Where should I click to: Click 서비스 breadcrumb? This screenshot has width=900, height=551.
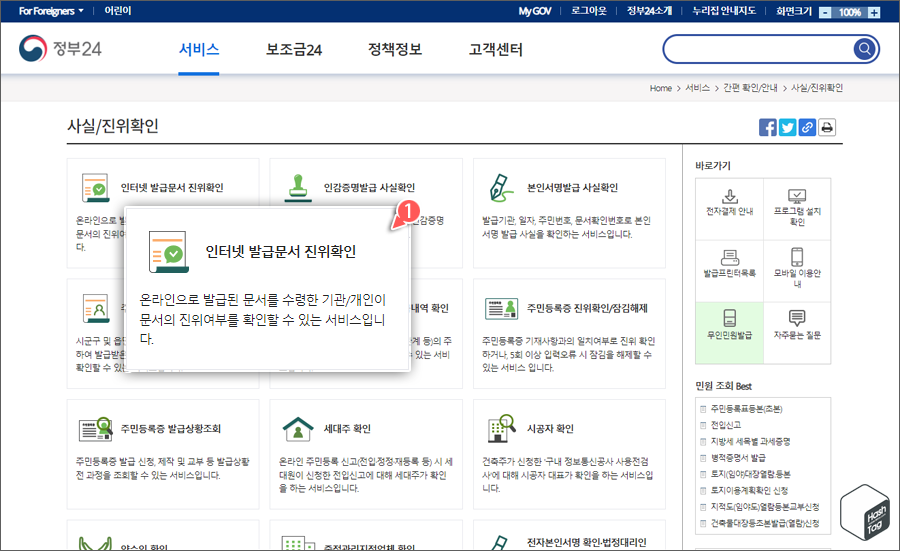697,88
